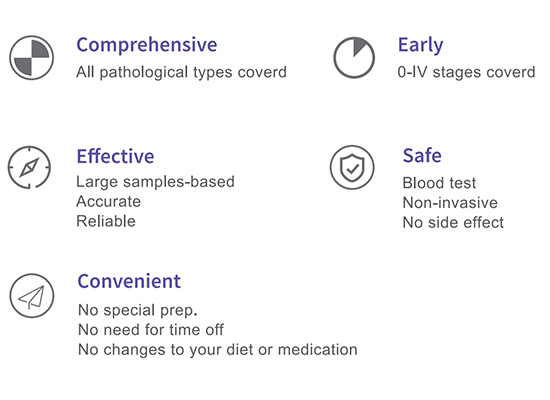
Task: Click the 'No side effect' line
Action: click(453, 222)
